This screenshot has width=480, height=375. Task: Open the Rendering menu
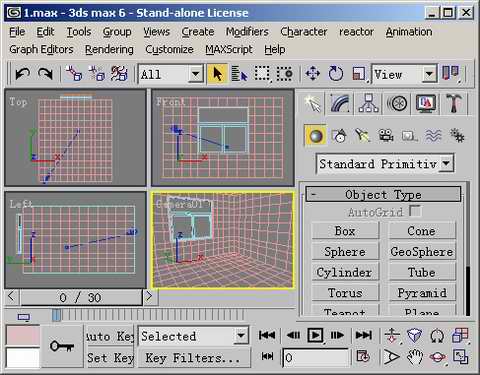tap(109, 50)
